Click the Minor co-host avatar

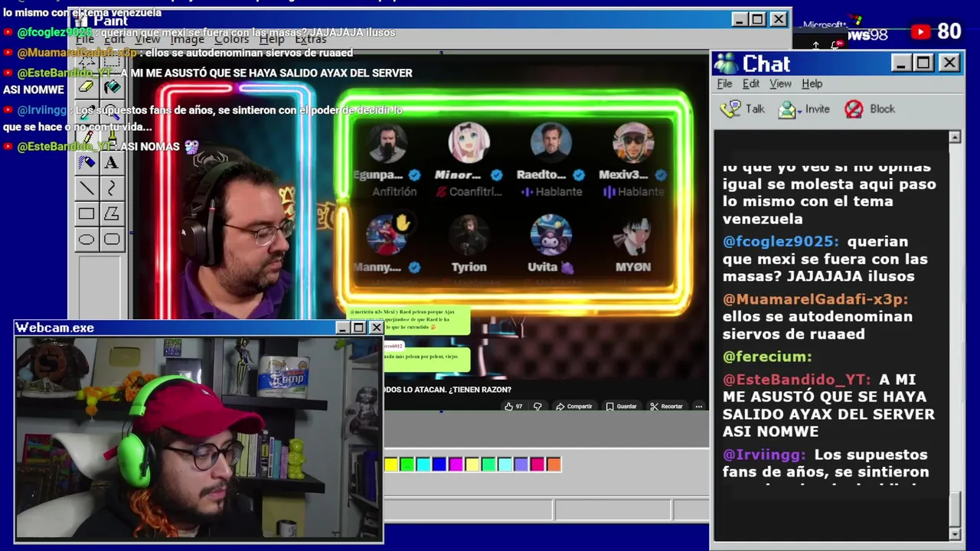(x=469, y=143)
